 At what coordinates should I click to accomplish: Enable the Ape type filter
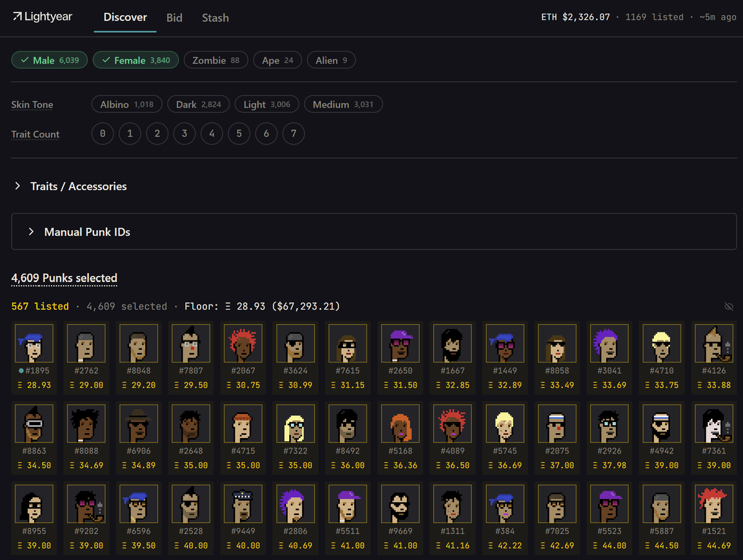pyautogui.click(x=277, y=60)
